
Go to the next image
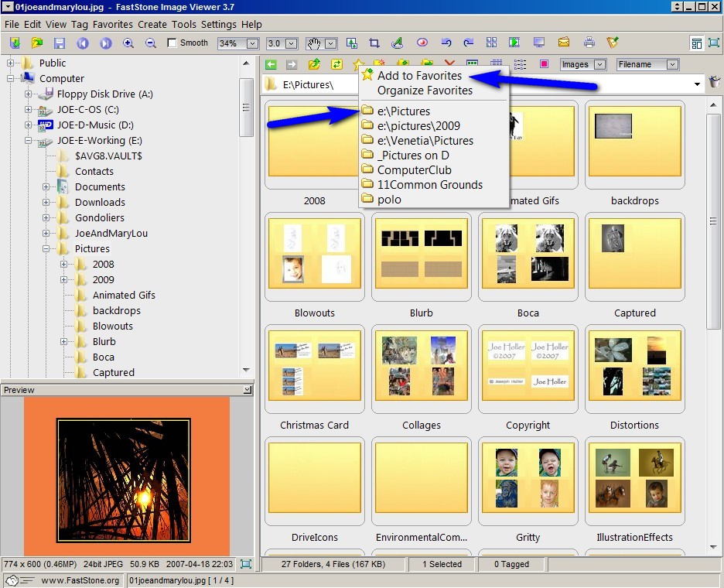click(x=106, y=43)
